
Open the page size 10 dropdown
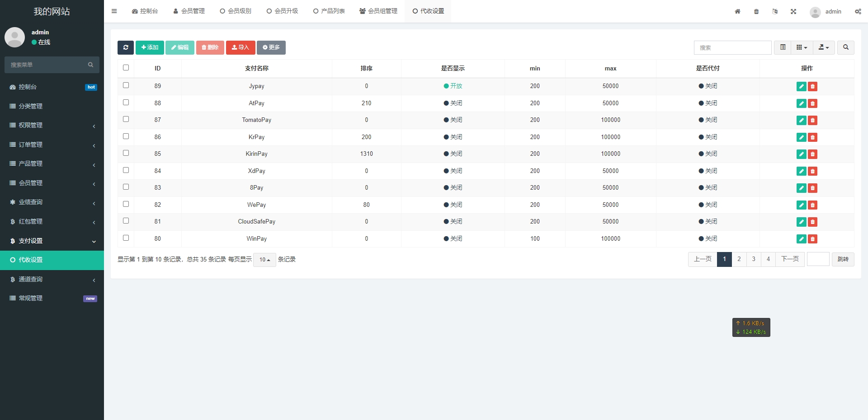pyautogui.click(x=264, y=260)
